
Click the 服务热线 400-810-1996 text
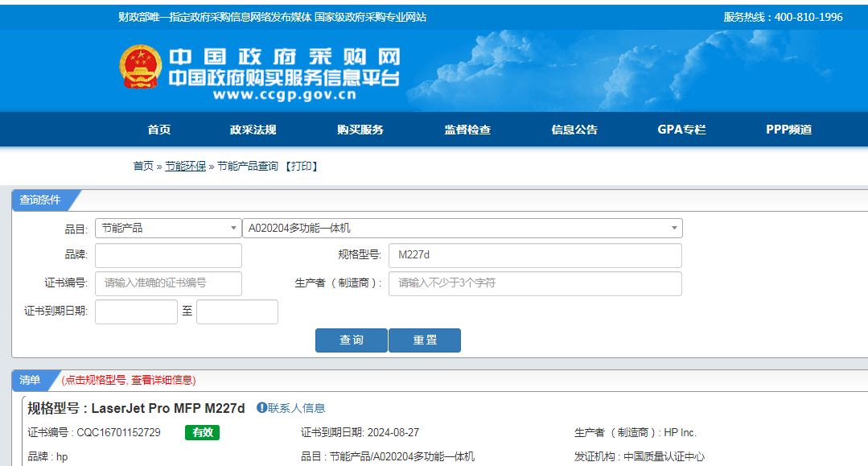tap(784, 17)
